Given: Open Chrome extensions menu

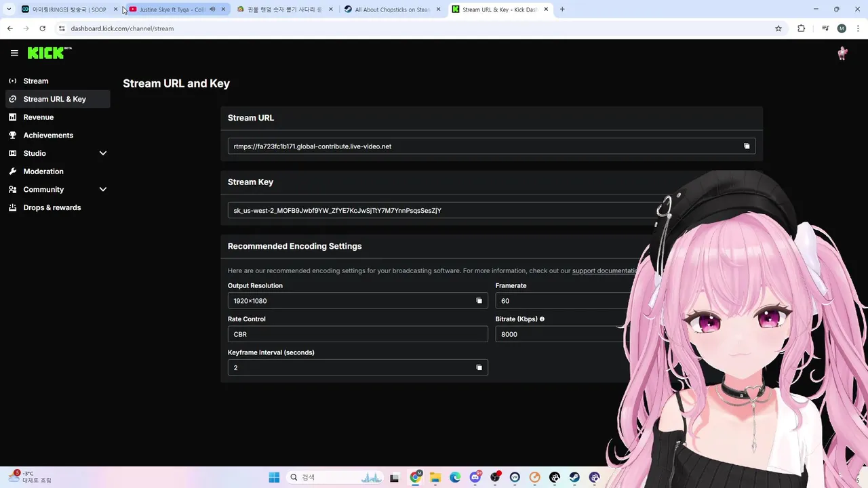Looking at the screenshot, I should 801,28.
